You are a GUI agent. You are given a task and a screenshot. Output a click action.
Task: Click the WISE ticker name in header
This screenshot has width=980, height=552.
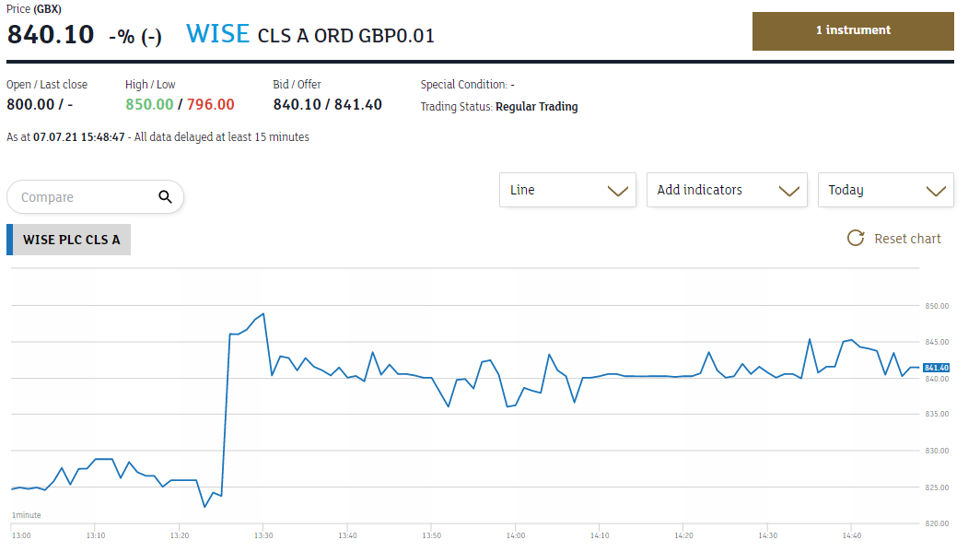tap(217, 34)
